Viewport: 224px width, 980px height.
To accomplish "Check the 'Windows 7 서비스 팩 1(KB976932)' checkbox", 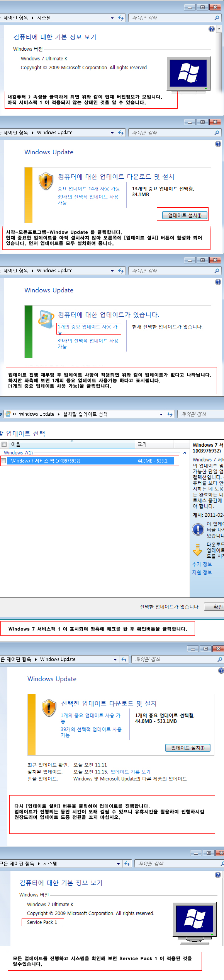I will point(3,461).
